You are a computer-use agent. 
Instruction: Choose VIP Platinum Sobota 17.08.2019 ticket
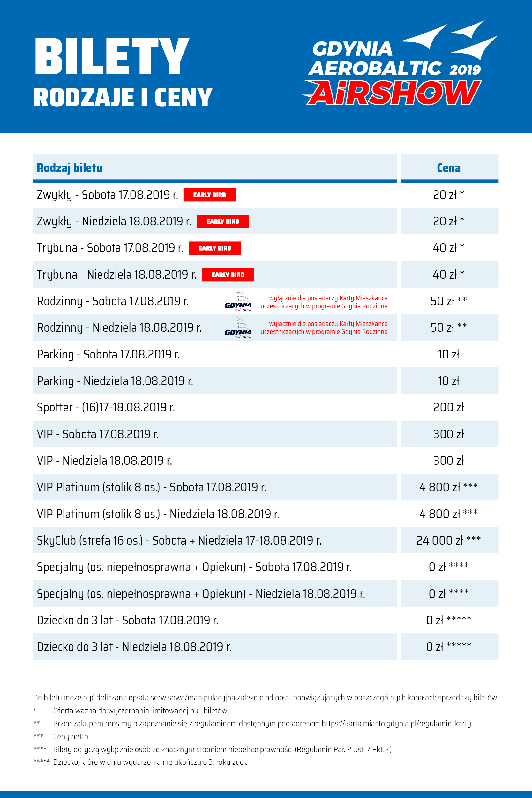tap(151, 487)
